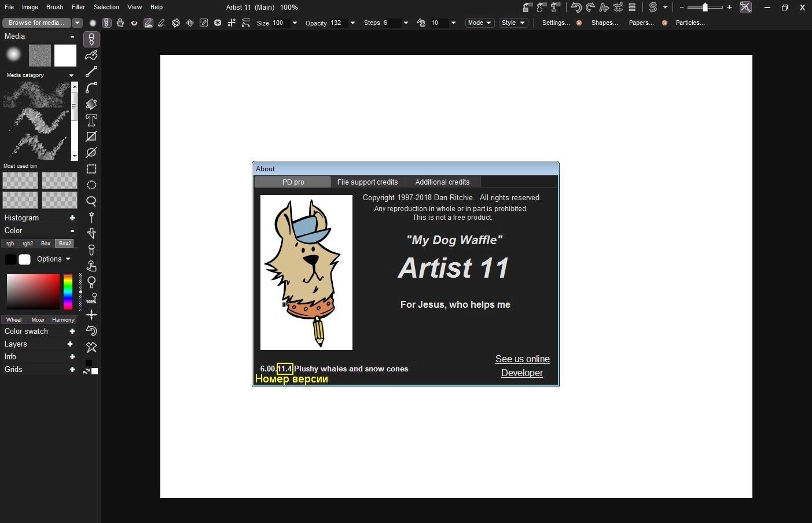The width and height of the screenshot is (812, 523).
Task: Click the zoom slider handle at top
Action: [x=705, y=8]
